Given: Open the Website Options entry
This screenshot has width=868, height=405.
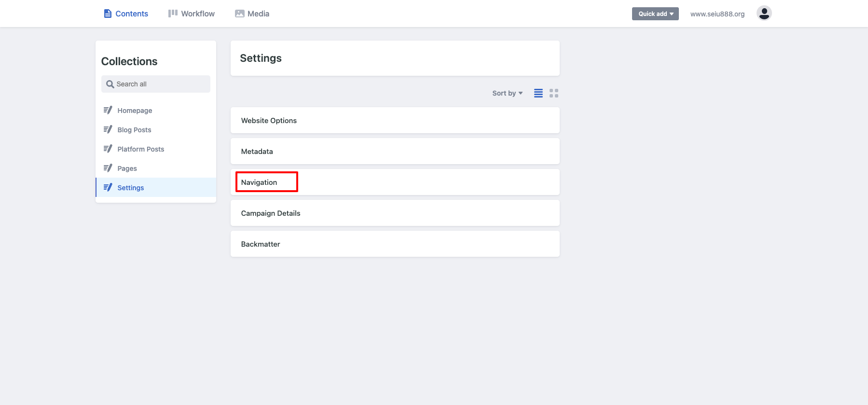Looking at the screenshot, I should [395, 120].
